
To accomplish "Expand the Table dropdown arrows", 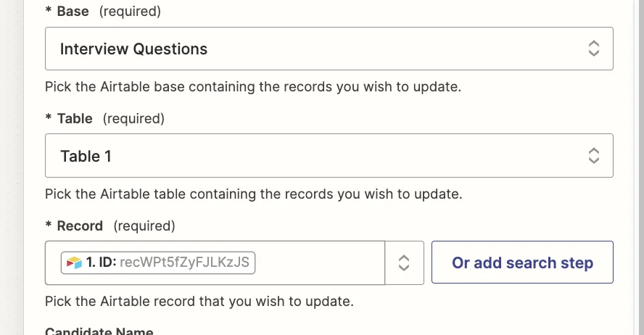I will [593, 156].
